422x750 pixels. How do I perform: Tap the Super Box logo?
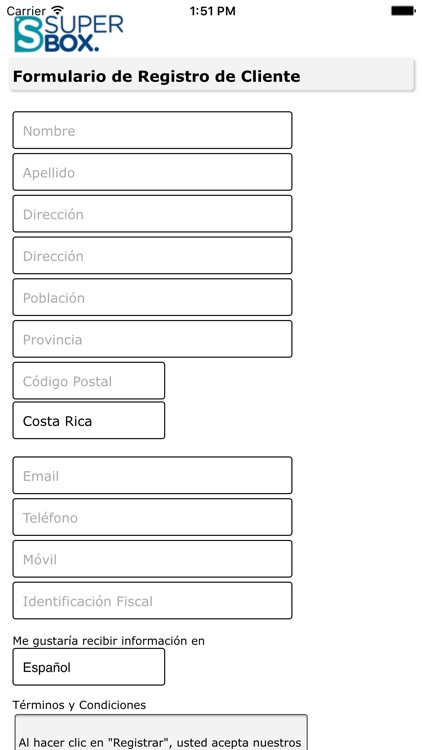pyautogui.click(x=68, y=33)
